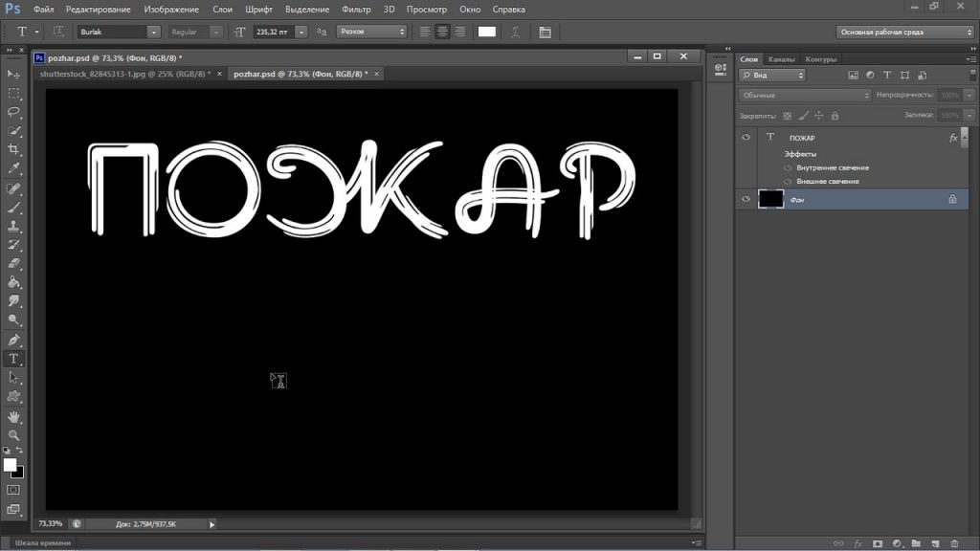Switch to shutterstock_82845313-1.jpg document tab
The width and height of the screenshot is (980, 551).
pyautogui.click(x=125, y=74)
